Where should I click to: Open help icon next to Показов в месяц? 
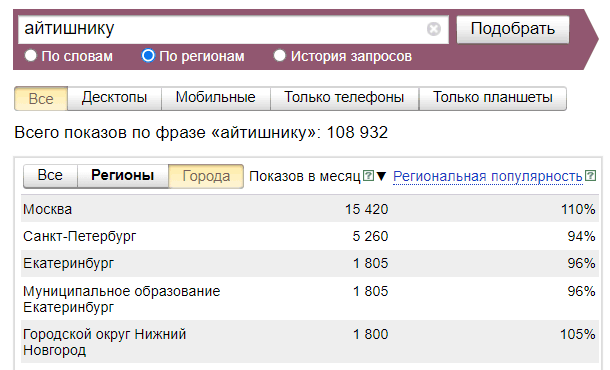click(368, 176)
